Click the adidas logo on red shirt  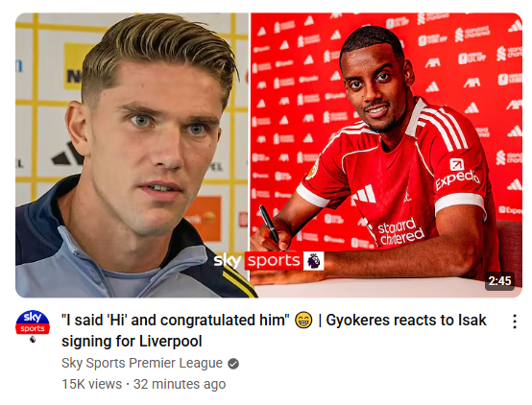click(x=364, y=195)
